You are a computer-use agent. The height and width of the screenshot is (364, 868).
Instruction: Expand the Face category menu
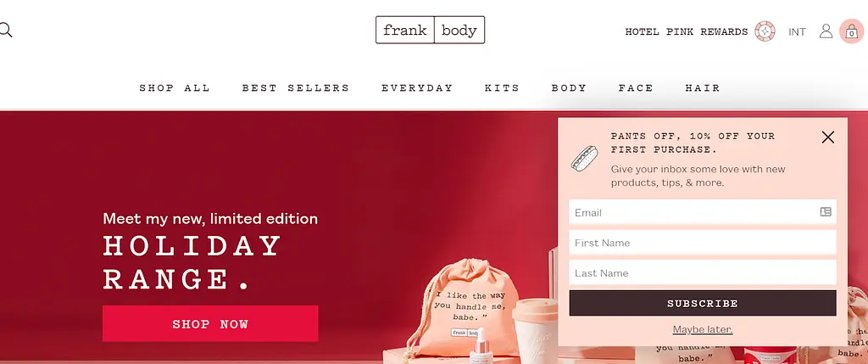click(636, 88)
